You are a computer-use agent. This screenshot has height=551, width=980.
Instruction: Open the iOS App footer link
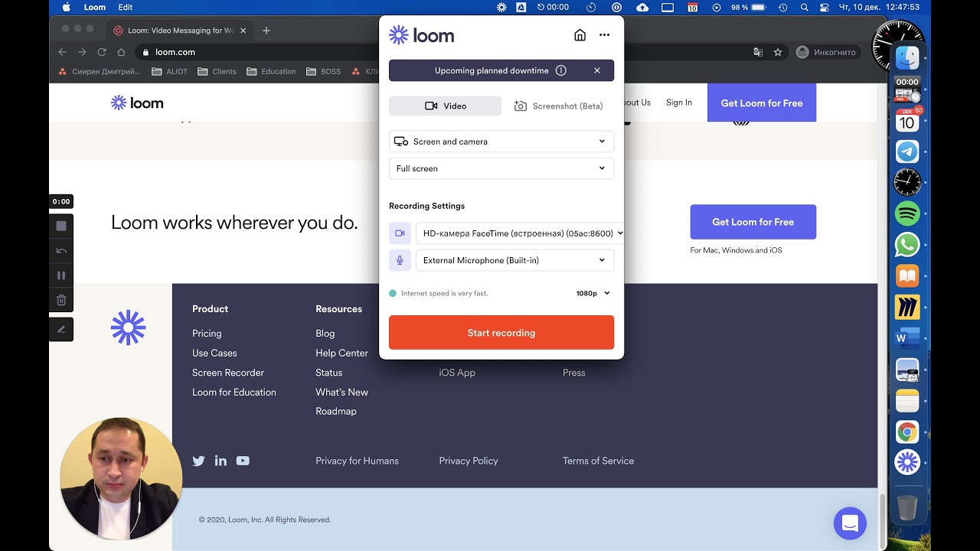click(457, 373)
